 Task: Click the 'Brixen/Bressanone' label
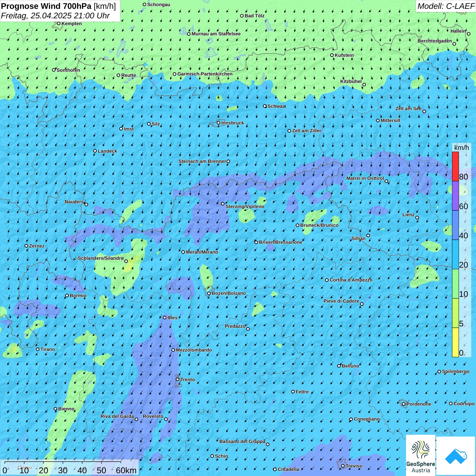coord(280,242)
